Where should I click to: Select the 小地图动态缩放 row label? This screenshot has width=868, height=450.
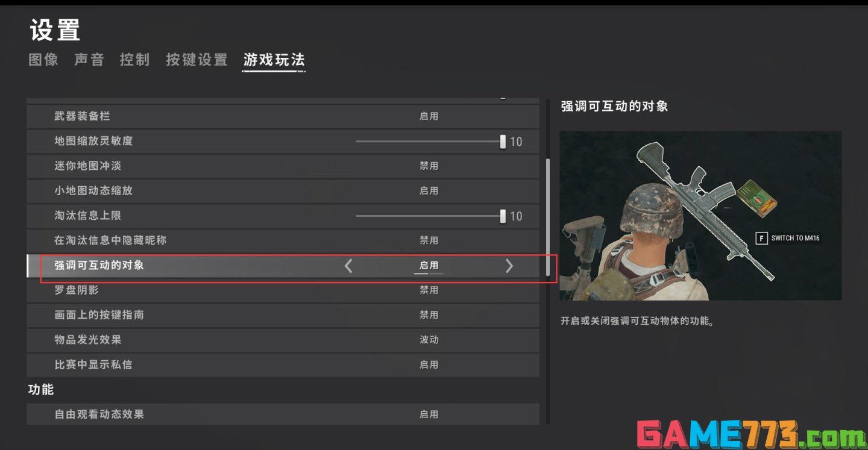(x=93, y=190)
